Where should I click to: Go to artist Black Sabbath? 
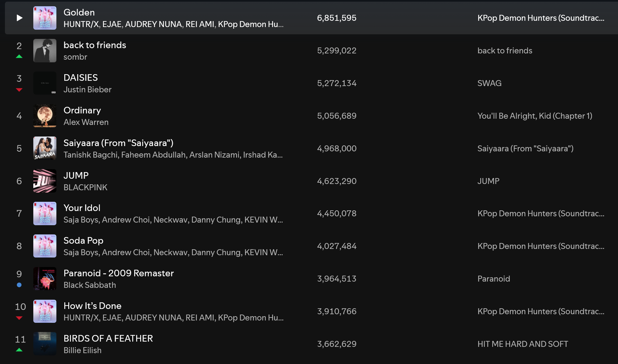point(90,285)
